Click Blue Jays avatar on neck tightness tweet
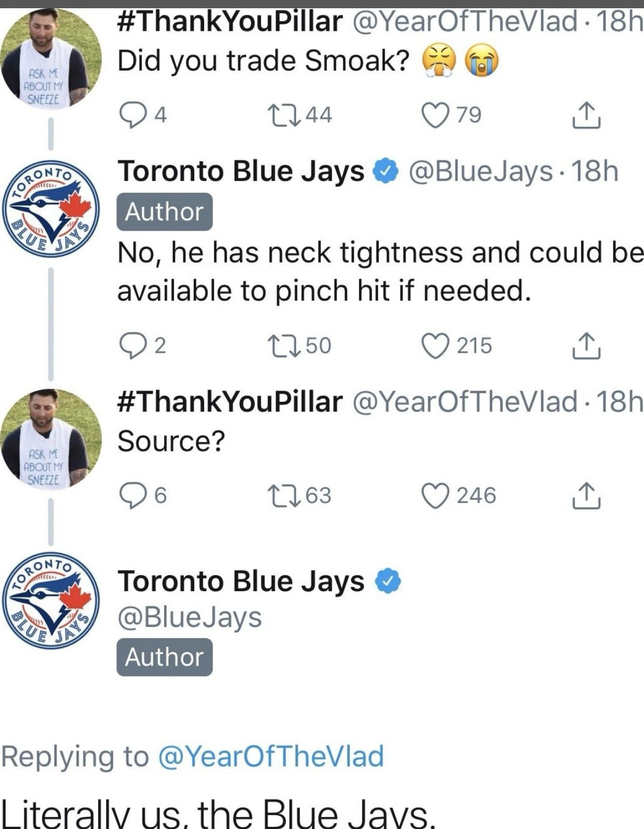 (51, 208)
